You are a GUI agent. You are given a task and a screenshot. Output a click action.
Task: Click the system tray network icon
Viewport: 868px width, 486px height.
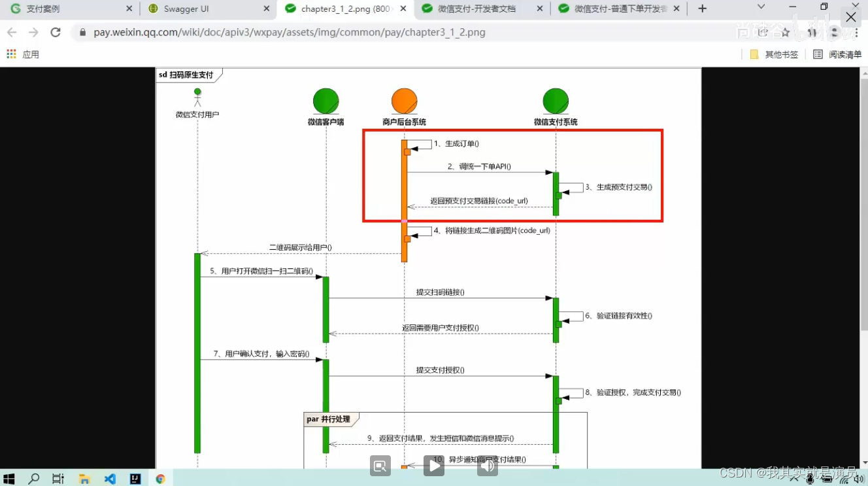click(843, 479)
